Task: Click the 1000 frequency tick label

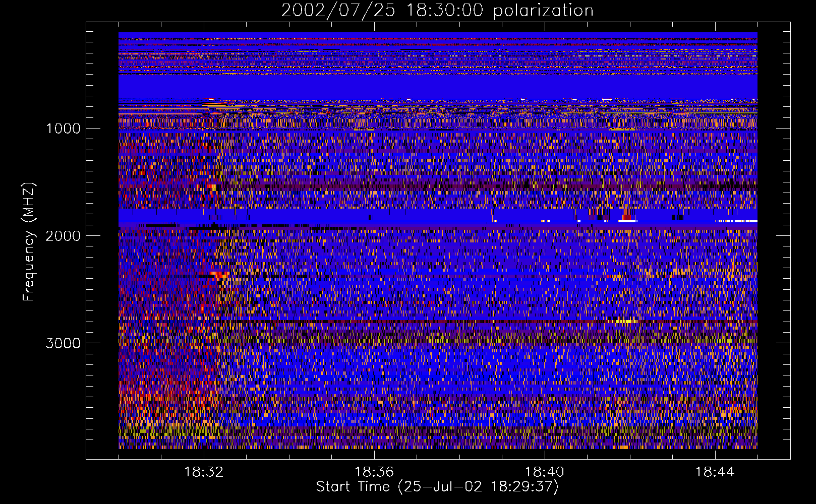Action: pyautogui.click(x=63, y=129)
